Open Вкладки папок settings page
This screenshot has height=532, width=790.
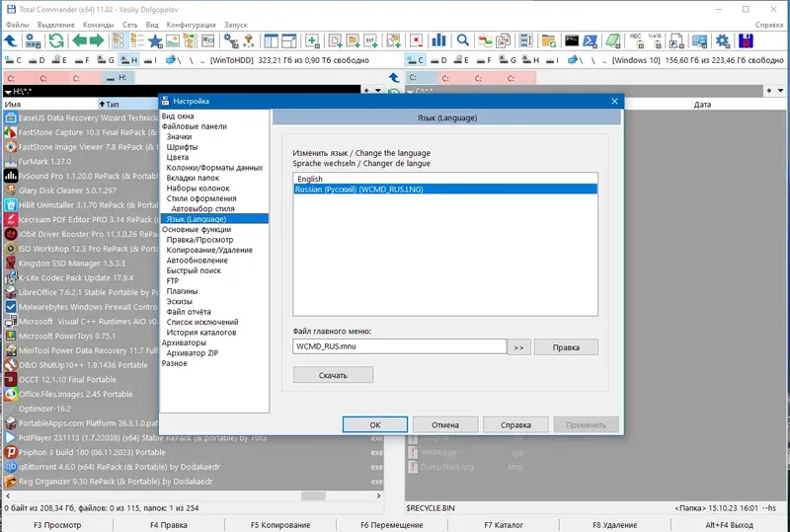tap(193, 178)
